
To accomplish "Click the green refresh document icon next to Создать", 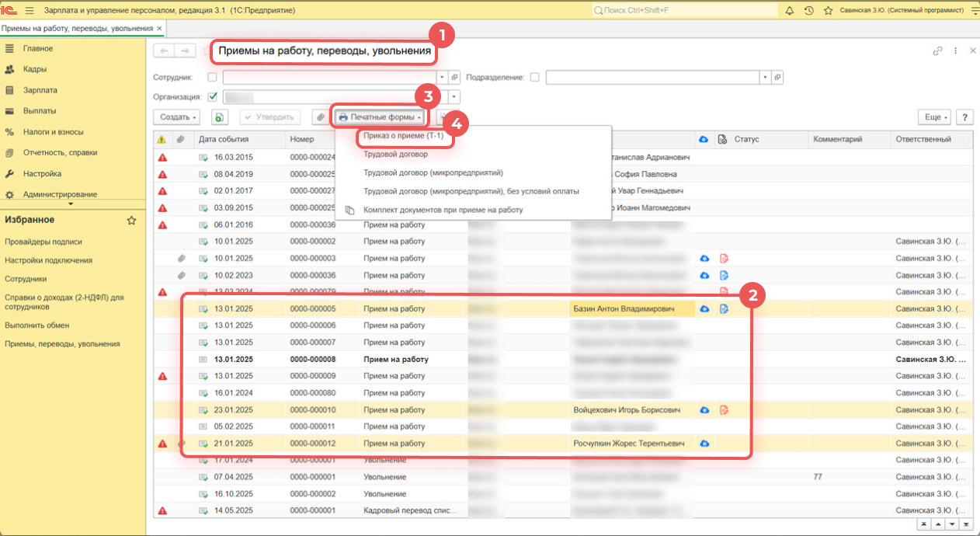I will coord(220,117).
